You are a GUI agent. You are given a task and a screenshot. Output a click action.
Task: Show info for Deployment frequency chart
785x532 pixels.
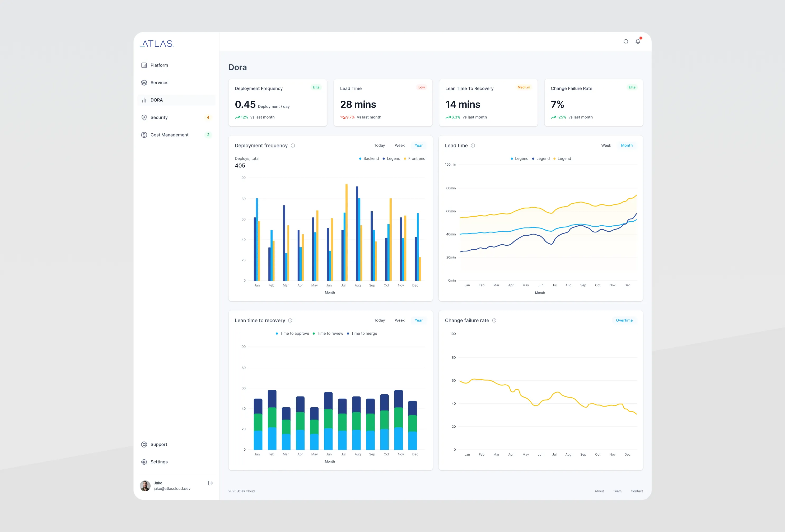click(293, 146)
